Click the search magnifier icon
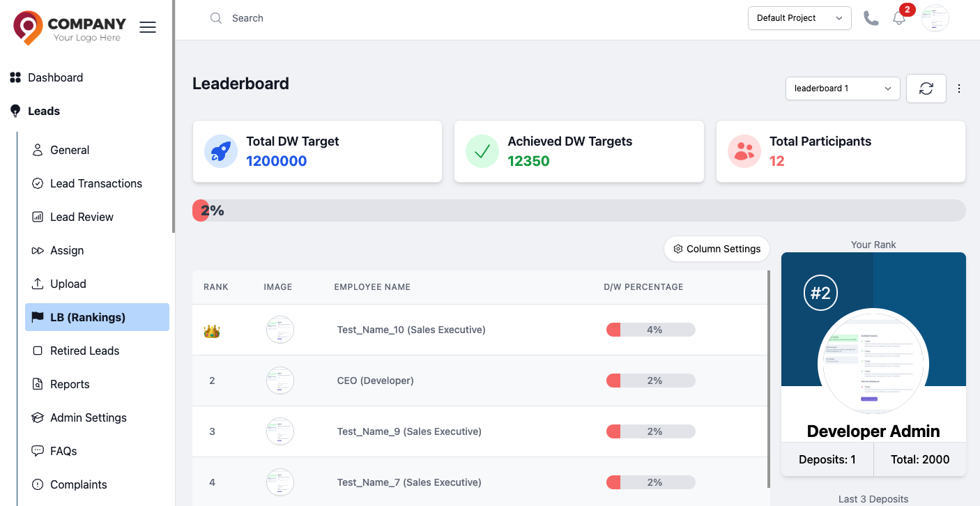The image size is (980, 506). [x=216, y=18]
